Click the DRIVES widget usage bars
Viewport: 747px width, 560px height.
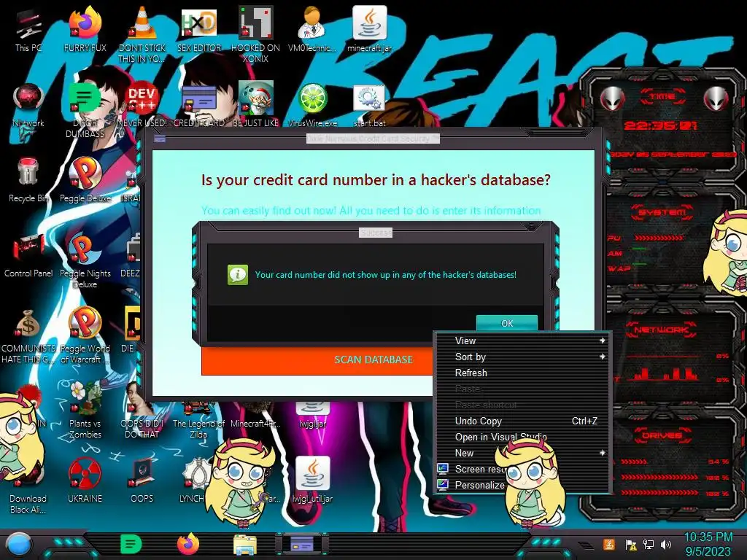[661, 477]
